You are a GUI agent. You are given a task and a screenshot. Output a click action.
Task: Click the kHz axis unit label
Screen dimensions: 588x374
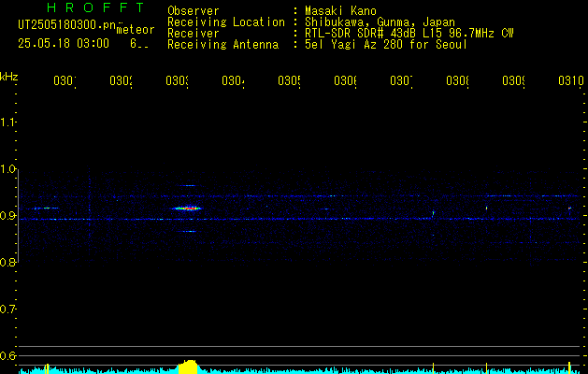pos(9,77)
